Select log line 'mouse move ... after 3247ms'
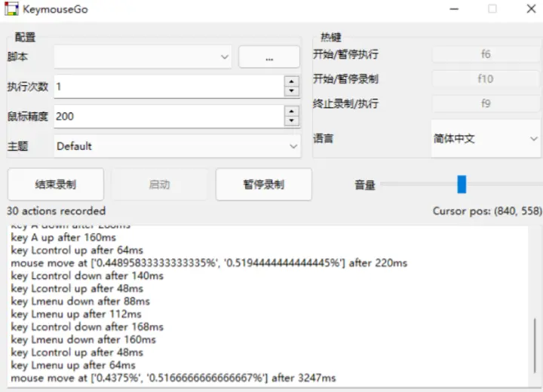 coord(173,378)
